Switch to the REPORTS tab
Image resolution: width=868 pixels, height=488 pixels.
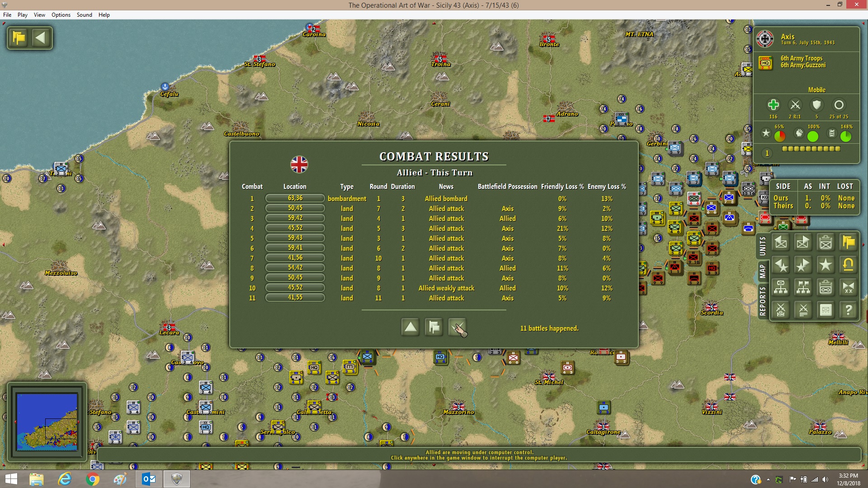(763, 301)
